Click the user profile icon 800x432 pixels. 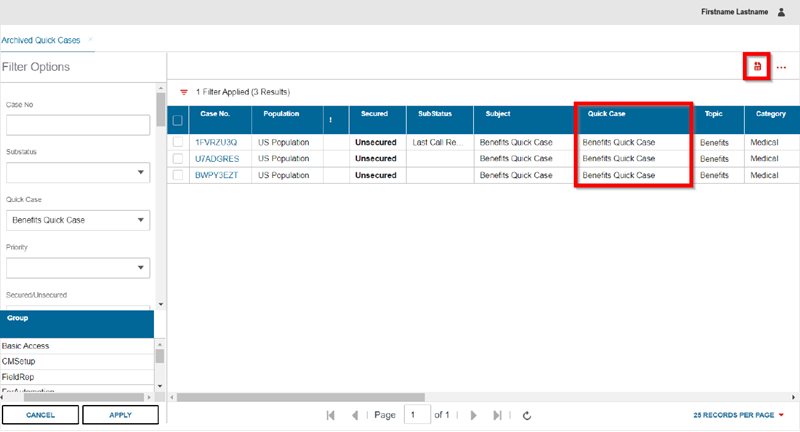pos(781,12)
